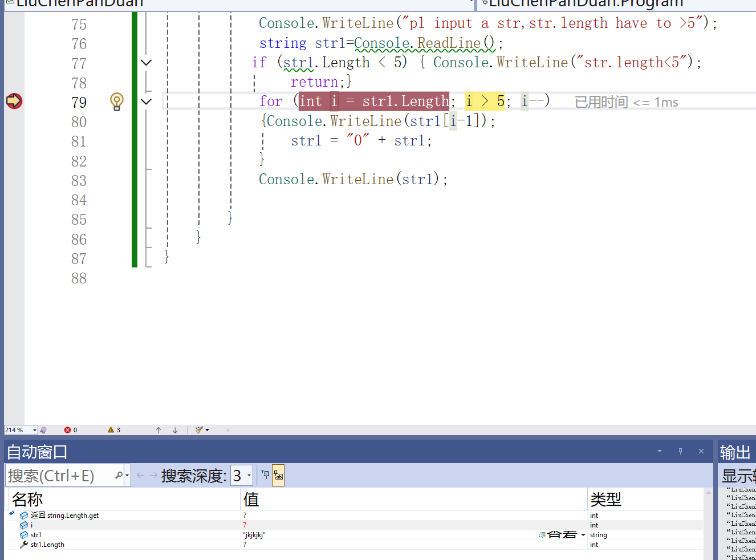Open the Autos window options dropdown arrow
This screenshot has width=756, height=560.
[660, 451]
